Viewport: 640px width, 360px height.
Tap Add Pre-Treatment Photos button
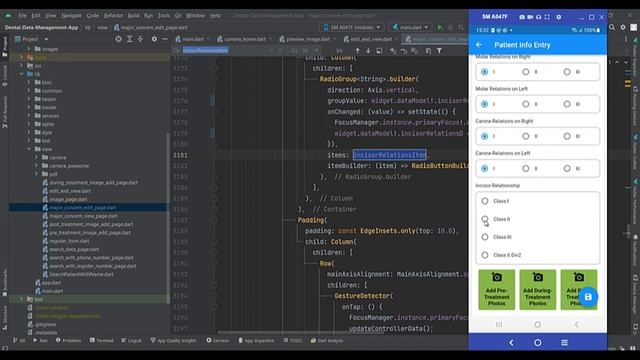(496, 289)
